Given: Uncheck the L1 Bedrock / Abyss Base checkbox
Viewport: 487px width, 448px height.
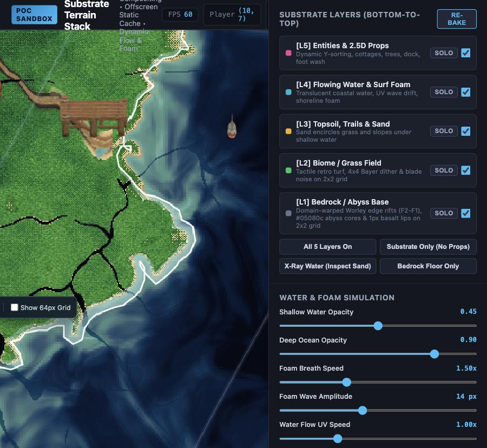Looking at the screenshot, I should (x=465, y=213).
